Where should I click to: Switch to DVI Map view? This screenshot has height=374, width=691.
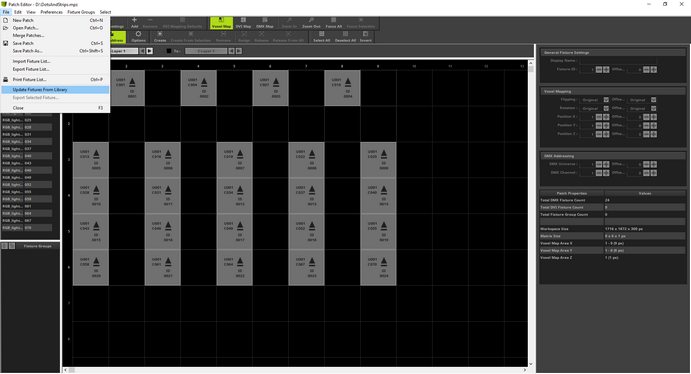243,23
